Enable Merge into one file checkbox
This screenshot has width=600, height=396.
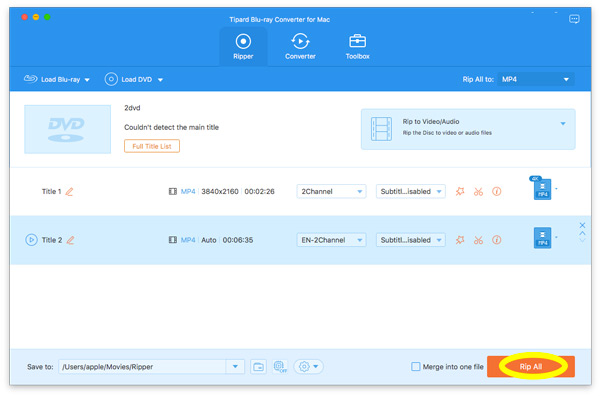(x=416, y=367)
